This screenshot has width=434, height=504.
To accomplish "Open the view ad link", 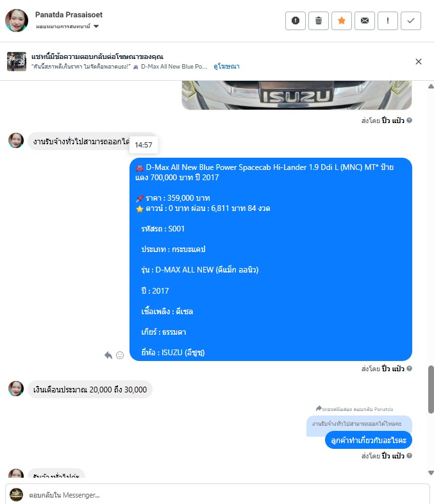I will coord(226,67).
